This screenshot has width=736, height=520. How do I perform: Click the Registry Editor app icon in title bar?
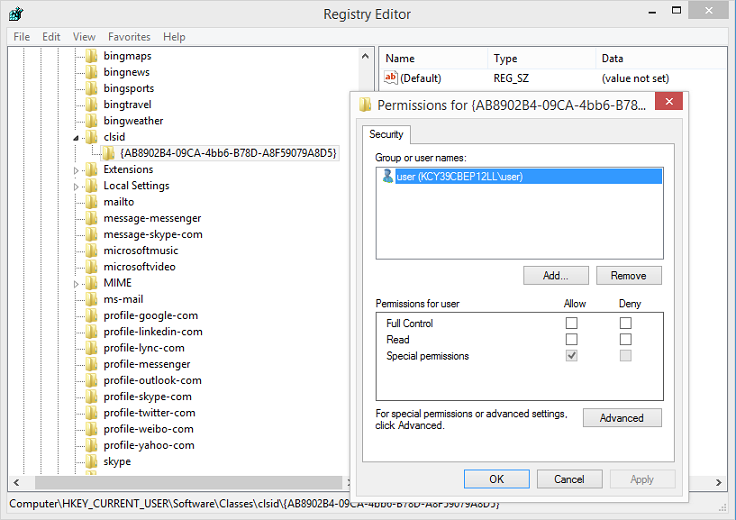16,14
